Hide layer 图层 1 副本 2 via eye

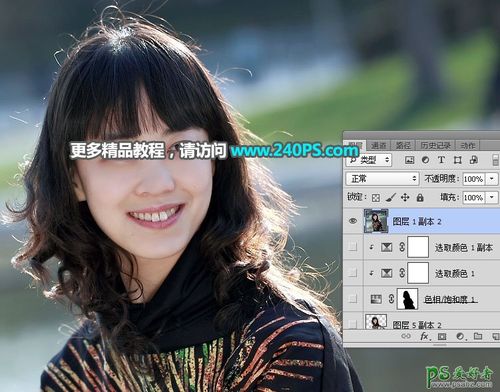353,221
